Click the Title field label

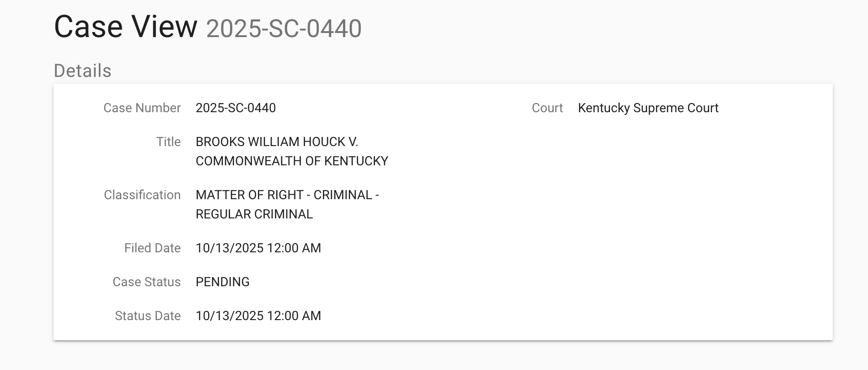point(168,142)
